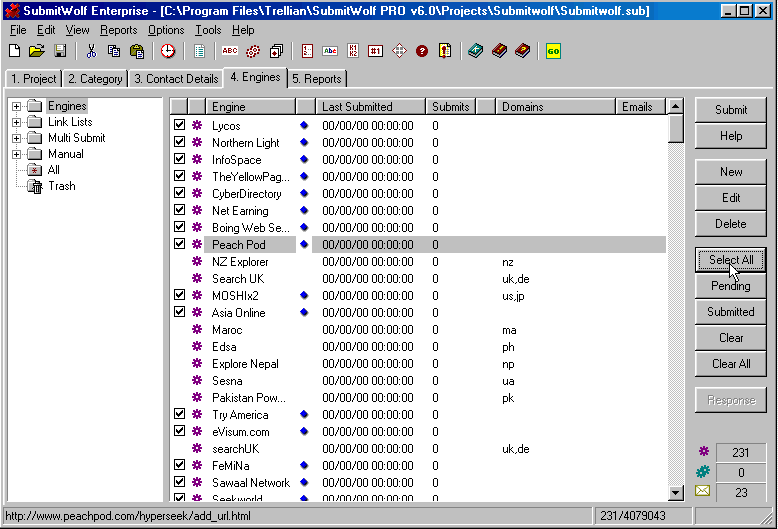Sort by the Last Submitted column header
This screenshot has width=778, height=529.
[370, 106]
